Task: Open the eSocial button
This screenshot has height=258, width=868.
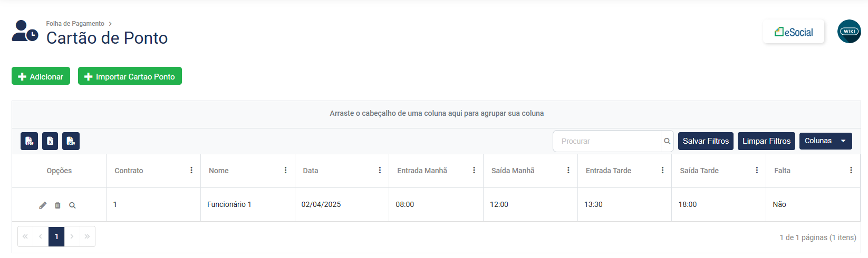Action: (x=794, y=32)
